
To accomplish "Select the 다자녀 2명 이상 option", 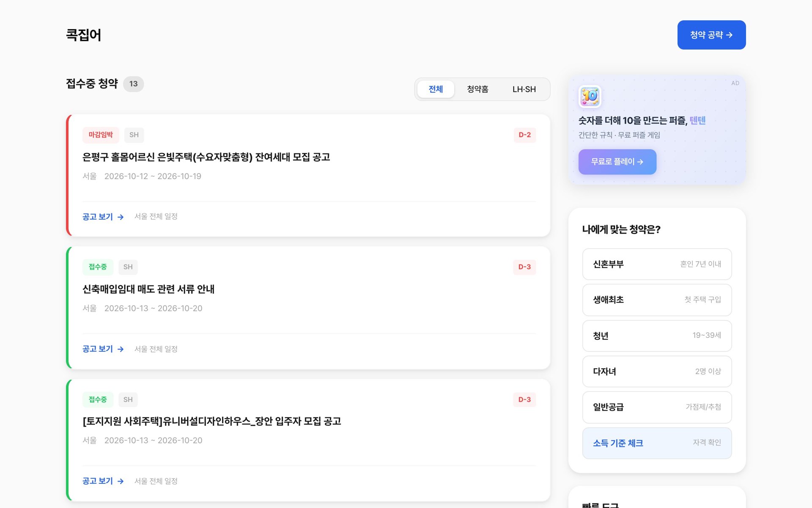I will point(657,371).
